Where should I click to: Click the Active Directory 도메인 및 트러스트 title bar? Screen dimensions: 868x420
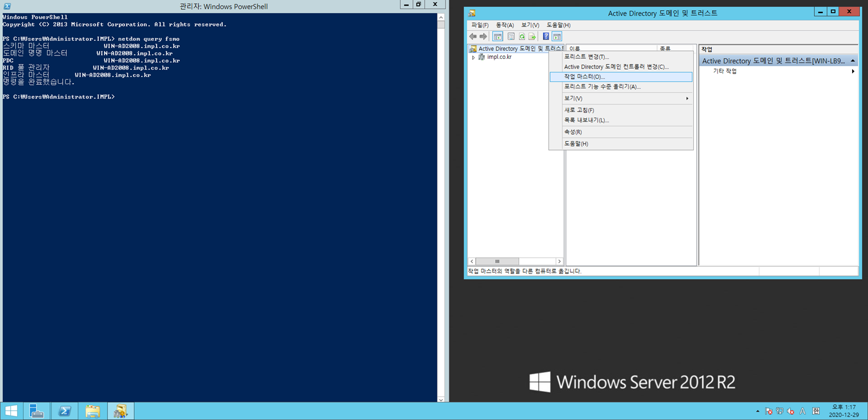click(663, 13)
